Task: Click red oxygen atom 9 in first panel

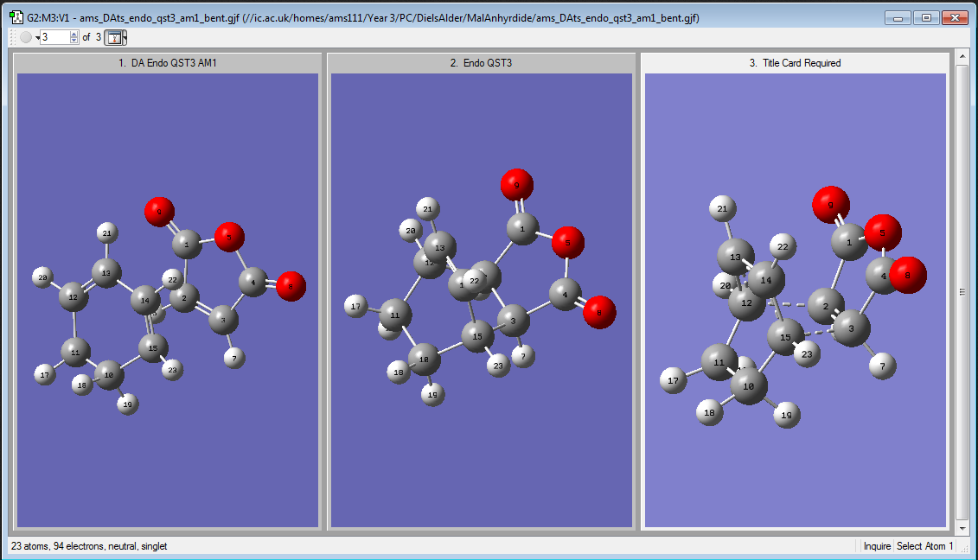Action: click(x=159, y=212)
